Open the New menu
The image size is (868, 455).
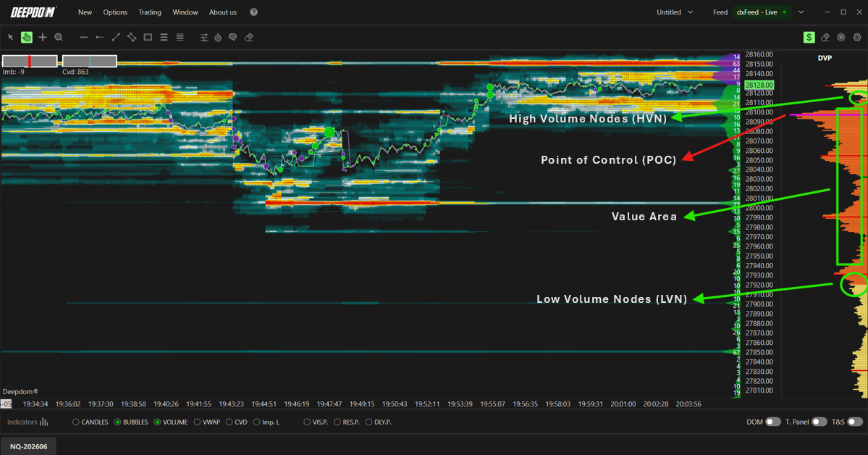(x=85, y=12)
